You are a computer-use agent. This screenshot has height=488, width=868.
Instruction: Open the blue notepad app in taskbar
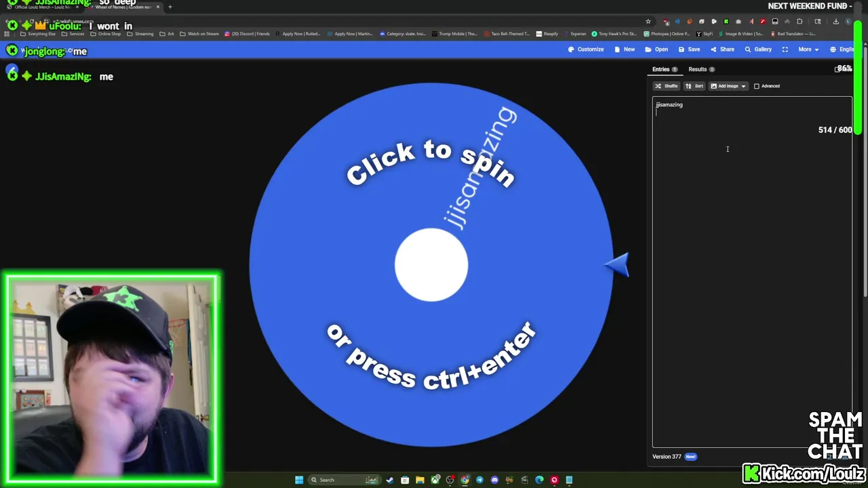point(569,480)
